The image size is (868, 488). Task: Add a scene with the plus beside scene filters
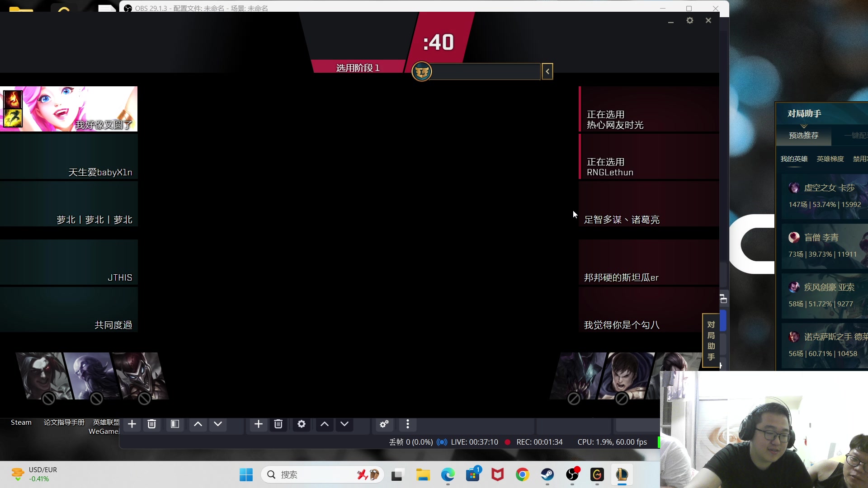tap(132, 424)
